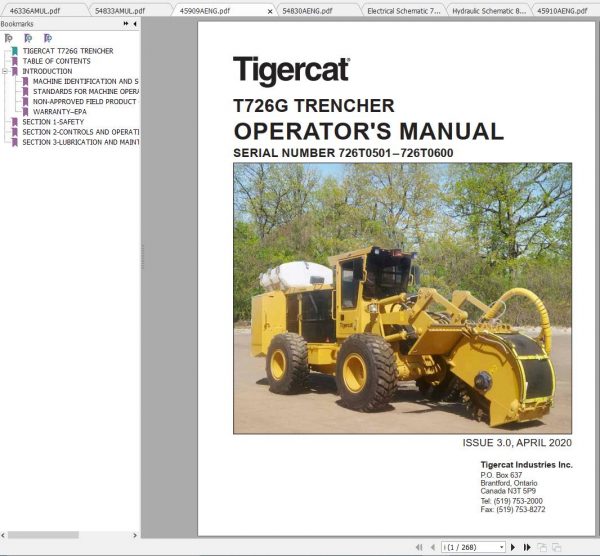Click the bookmarks horizontal scrollbar thumb
Viewport: 600px width, 556px height.
[x=43, y=535]
